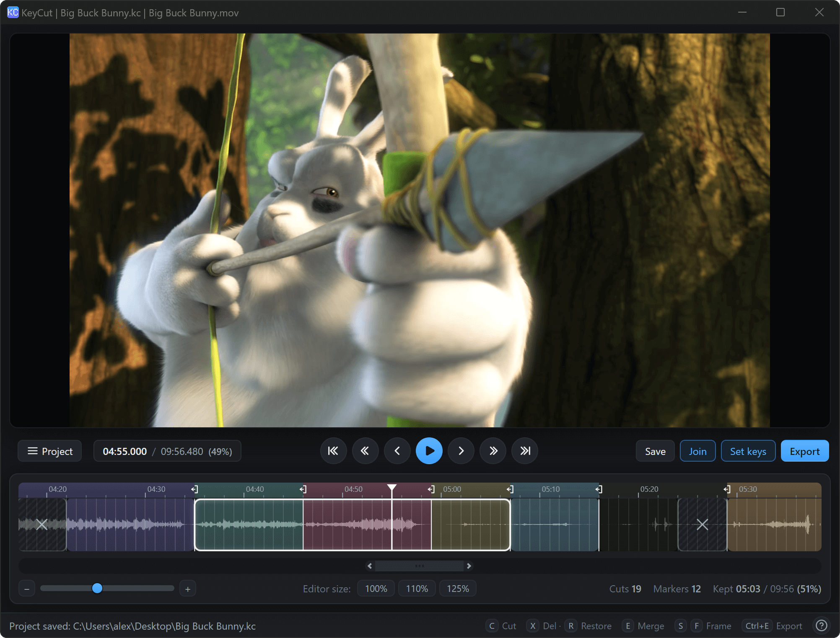The width and height of the screenshot is (840, 638).
Task: Click the 04:30 ruler label
Action: point(156,489)
